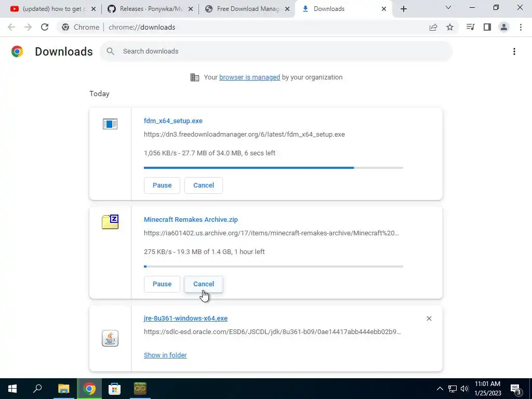Click the volume speaker icon
The width and height of the screenshot is (532, 399).
[464, 389]
